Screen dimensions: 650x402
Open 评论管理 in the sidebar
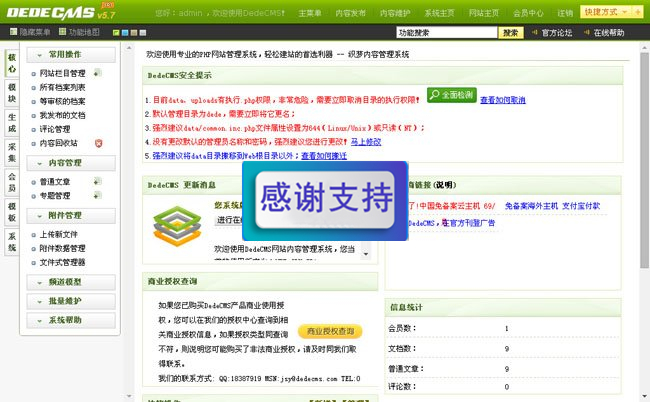(55, 129)
